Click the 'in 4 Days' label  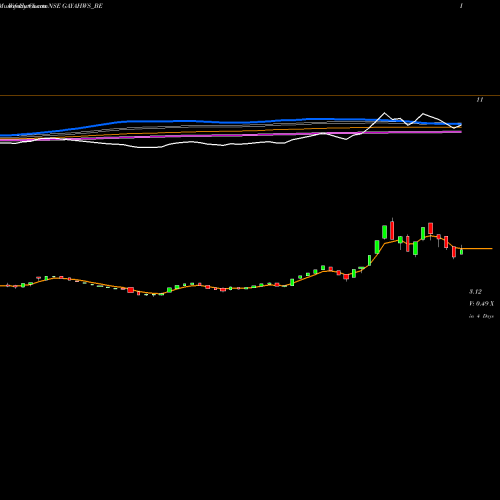pyautogui.click(x=481, y=316)
